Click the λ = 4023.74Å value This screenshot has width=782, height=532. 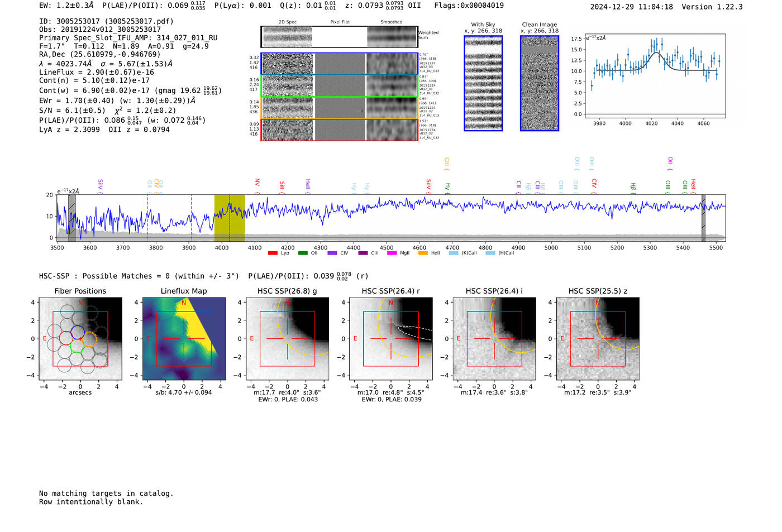65,64
